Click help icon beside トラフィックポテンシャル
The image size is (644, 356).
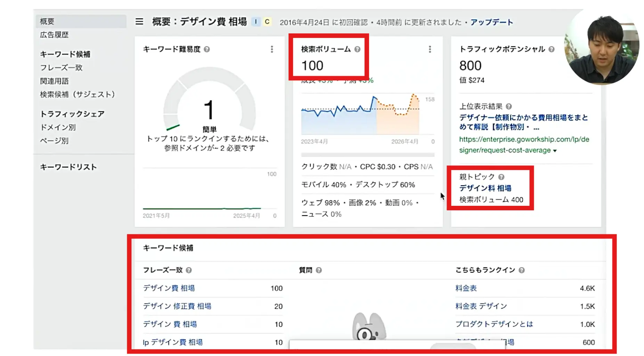click(x=551, y=49)
